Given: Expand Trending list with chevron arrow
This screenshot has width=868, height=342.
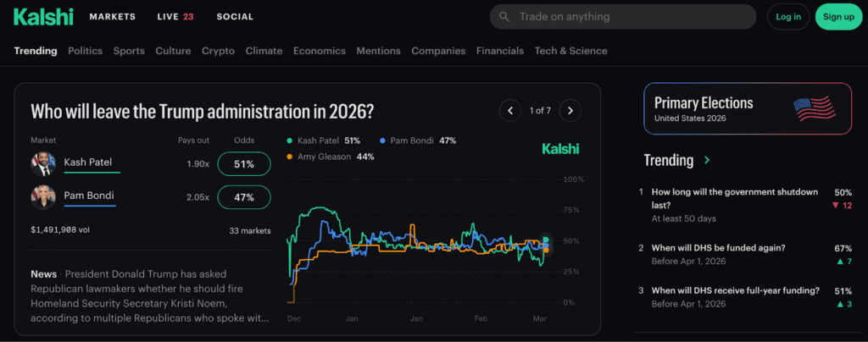Looking at the screenshot, I should click(707, 160).
